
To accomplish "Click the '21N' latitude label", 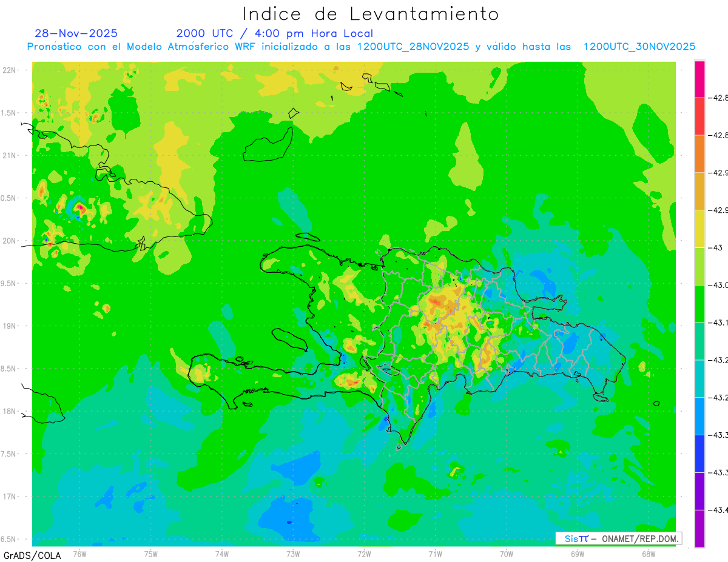I will coord(8,155).
